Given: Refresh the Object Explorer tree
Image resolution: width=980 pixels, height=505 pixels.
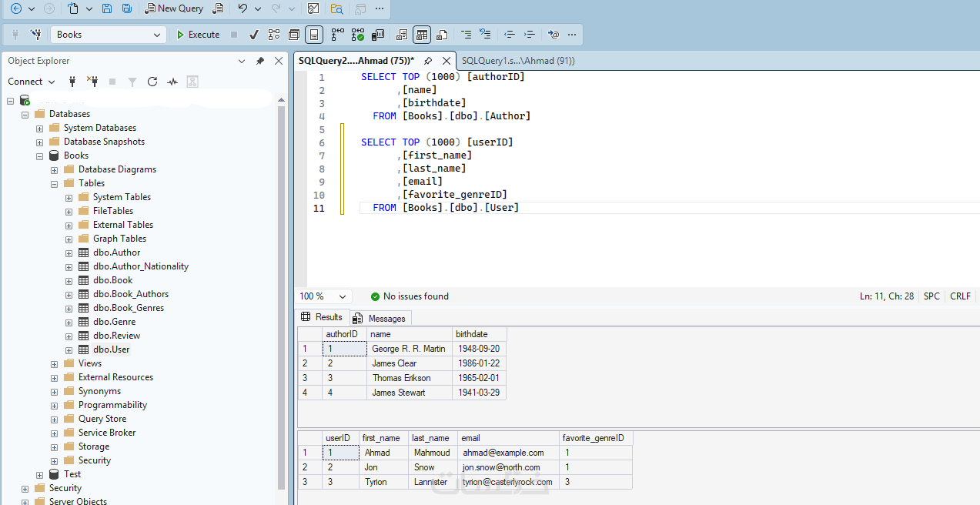Looking at the screenshot, I should point(152,82).
